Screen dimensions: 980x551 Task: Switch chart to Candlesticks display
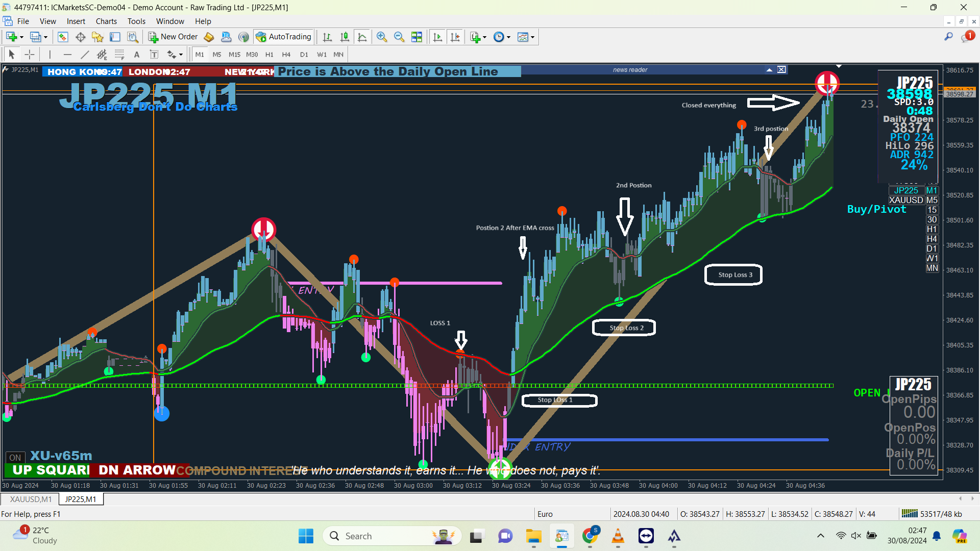pos(345,37)
